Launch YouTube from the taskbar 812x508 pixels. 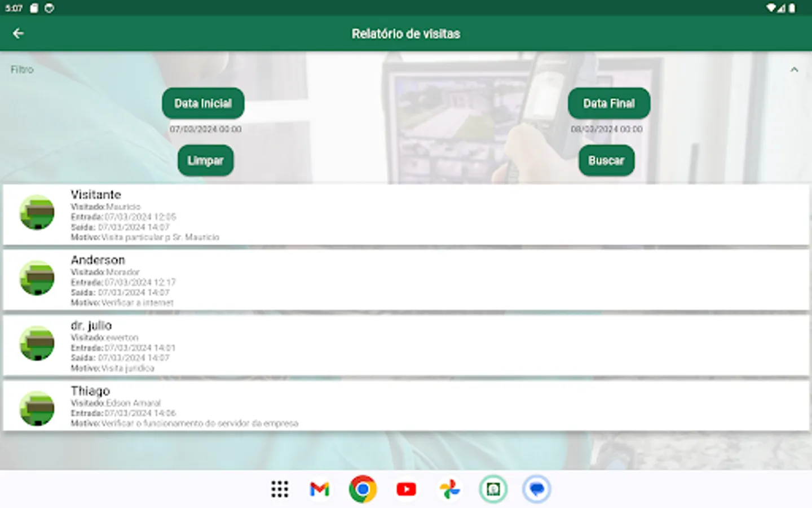point(406,489)
